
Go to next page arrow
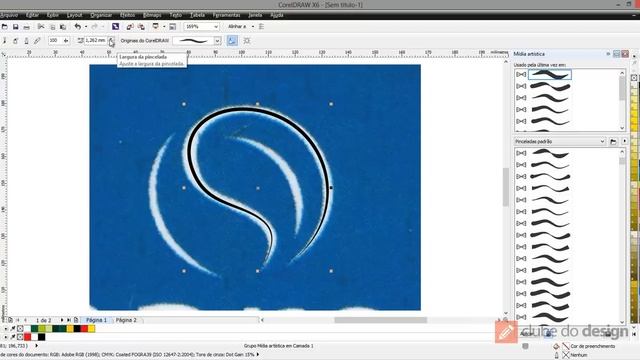(x=62, y=320)
